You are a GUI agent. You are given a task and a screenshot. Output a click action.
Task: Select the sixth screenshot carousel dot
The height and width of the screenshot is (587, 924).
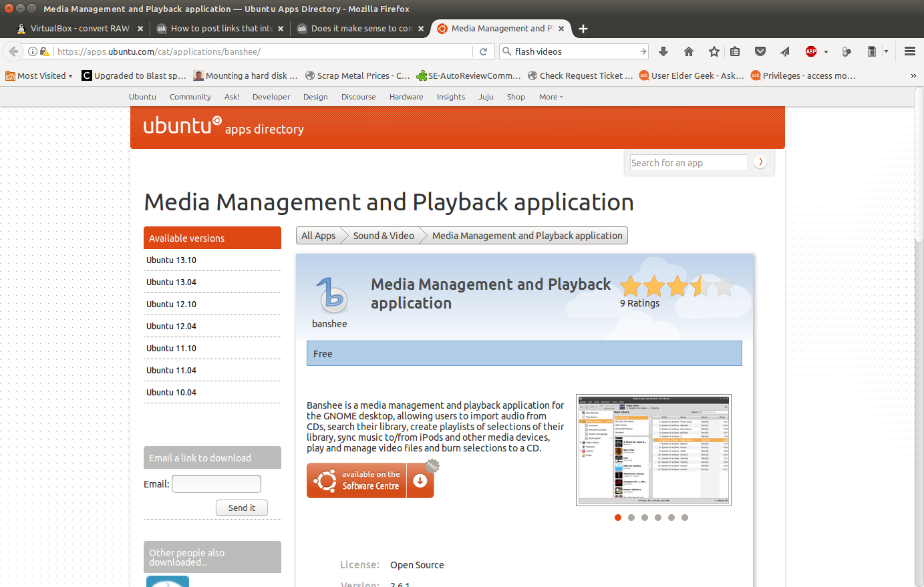(685, 518)
